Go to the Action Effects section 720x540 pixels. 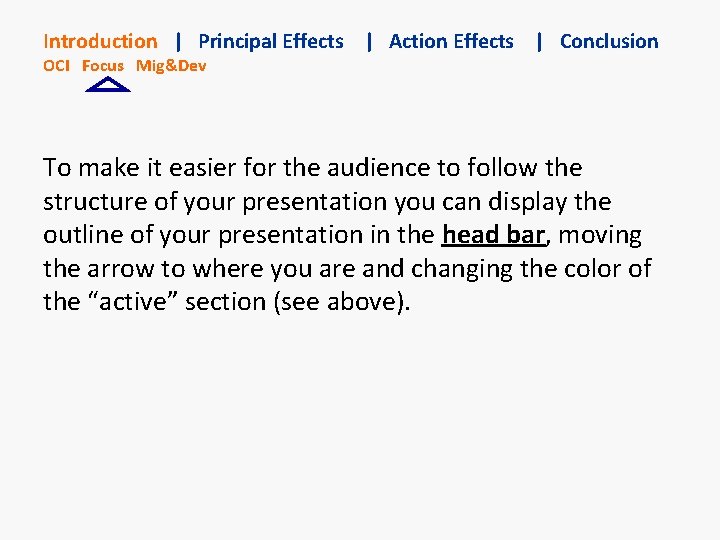point(451,41)
